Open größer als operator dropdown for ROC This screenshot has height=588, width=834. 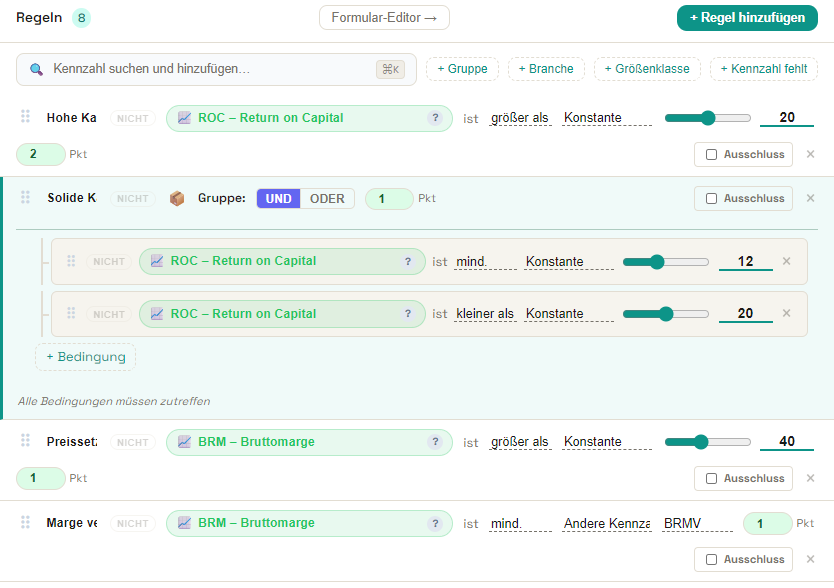[x=520, y=118]
